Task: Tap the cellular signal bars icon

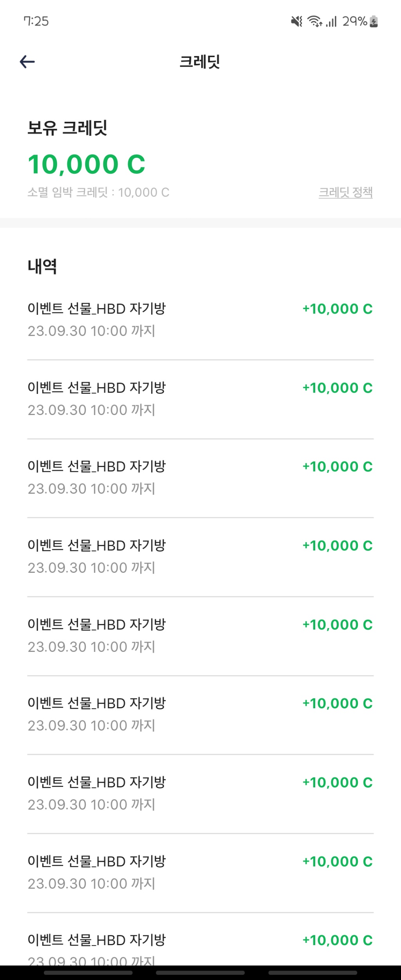Action: click(x=331, y=21)
